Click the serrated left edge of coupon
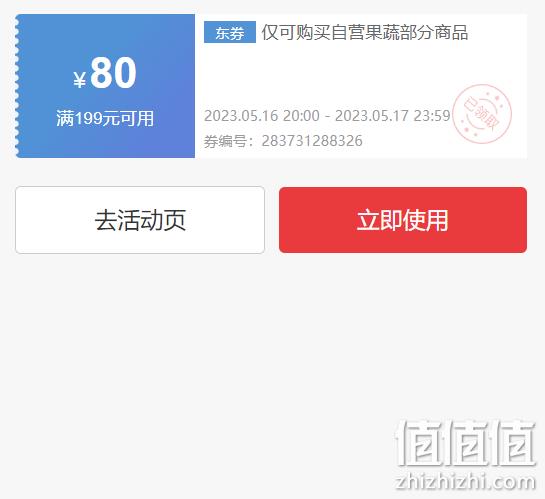The image size is (545, 499). (17, 86)
